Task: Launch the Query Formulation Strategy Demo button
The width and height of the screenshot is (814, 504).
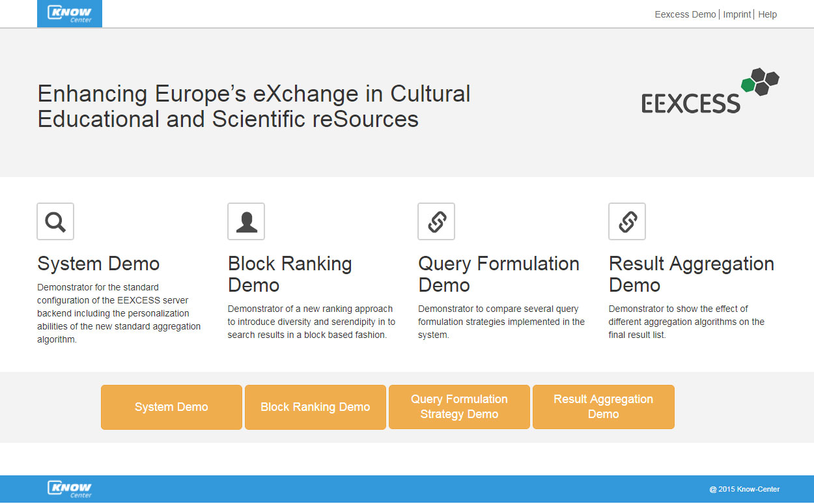Action: click(x=459, y=407)
